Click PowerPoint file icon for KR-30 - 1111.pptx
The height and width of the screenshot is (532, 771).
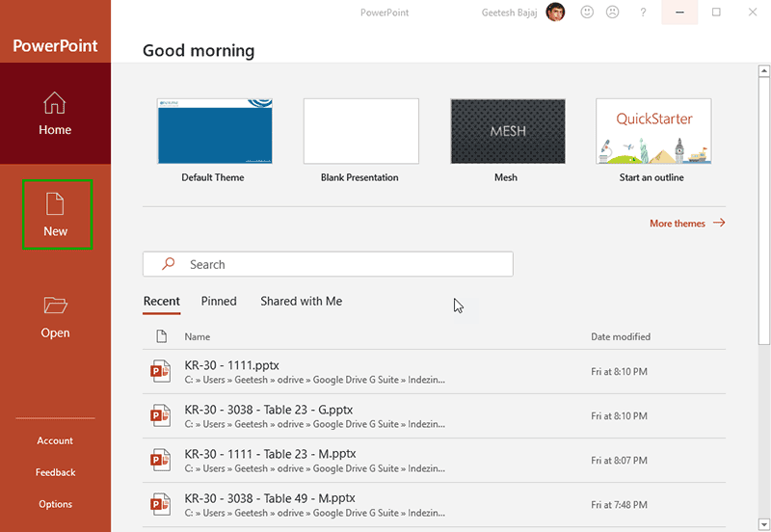pyautogui.click(x=160, y=372)
